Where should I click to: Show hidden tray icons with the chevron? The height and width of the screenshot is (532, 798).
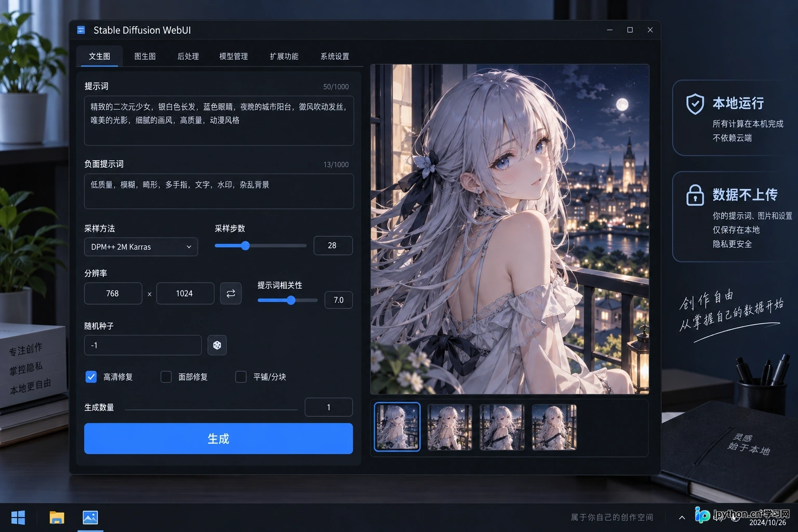coord(682,517)
